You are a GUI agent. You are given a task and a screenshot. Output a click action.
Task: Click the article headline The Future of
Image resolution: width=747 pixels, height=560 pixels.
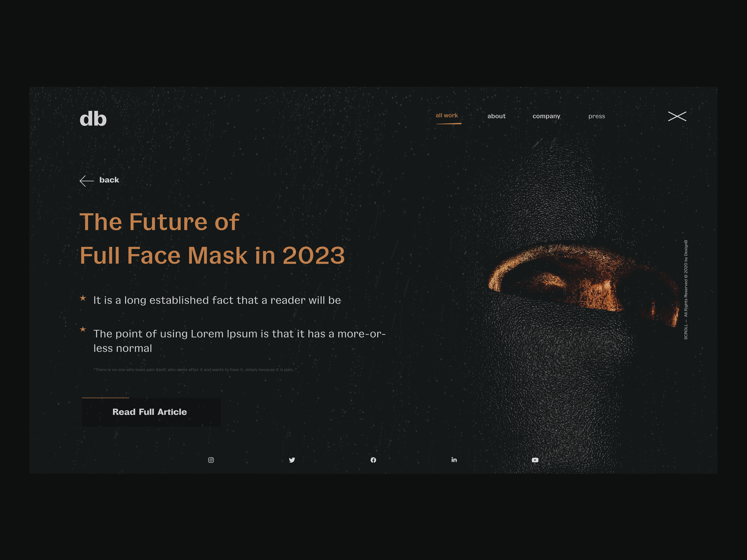159,222
